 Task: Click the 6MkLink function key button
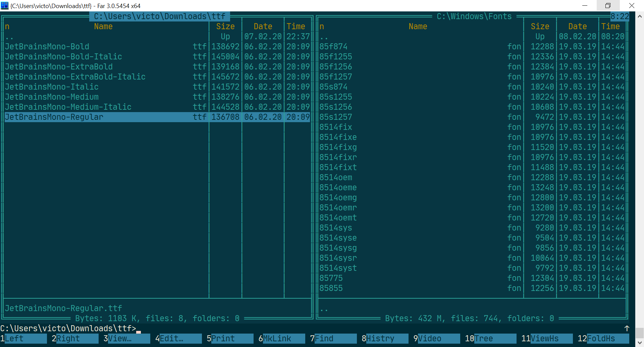click(282, 338)
